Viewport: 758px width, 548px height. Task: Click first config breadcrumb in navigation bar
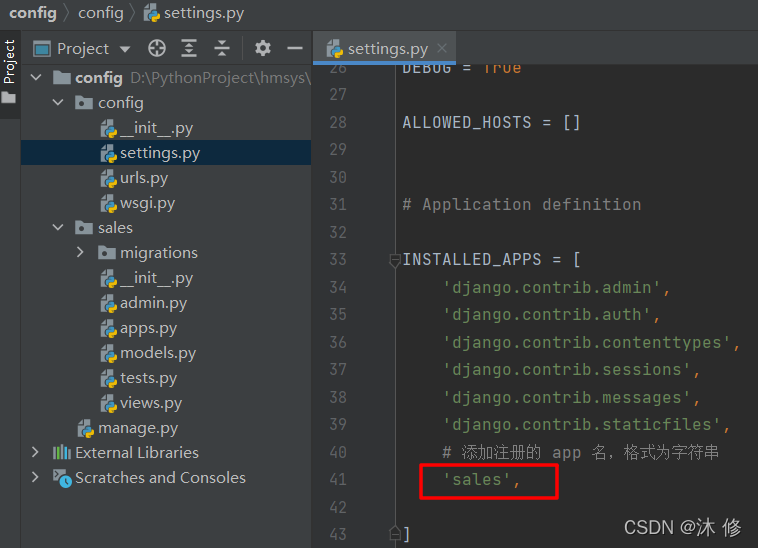33,13
